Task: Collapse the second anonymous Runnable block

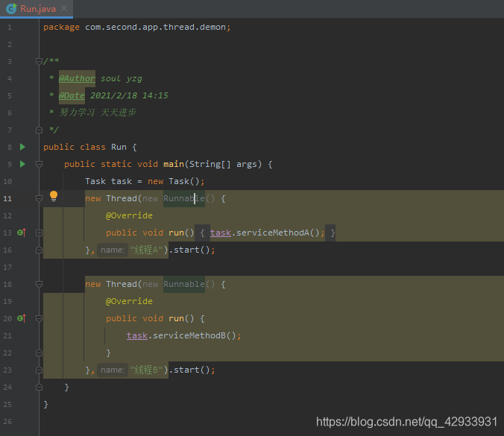Action: (x=39, y=284)
